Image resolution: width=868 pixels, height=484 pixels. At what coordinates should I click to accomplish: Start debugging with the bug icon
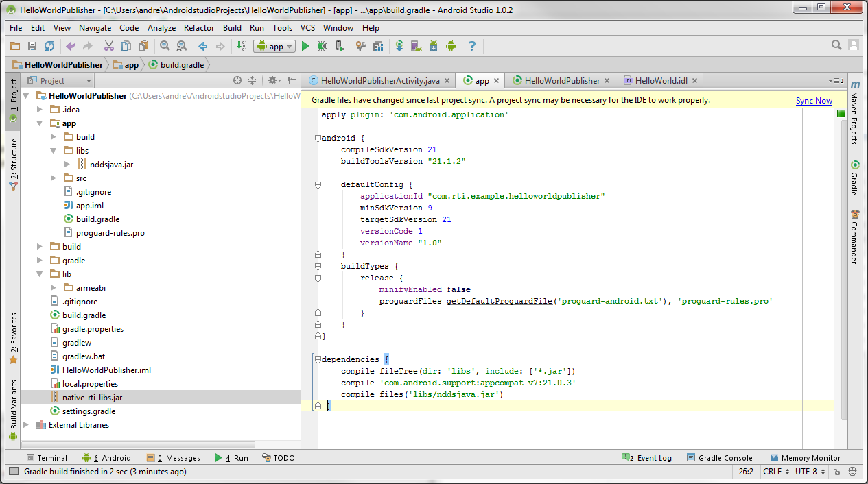pyautogui.click(x=322, y=46)
